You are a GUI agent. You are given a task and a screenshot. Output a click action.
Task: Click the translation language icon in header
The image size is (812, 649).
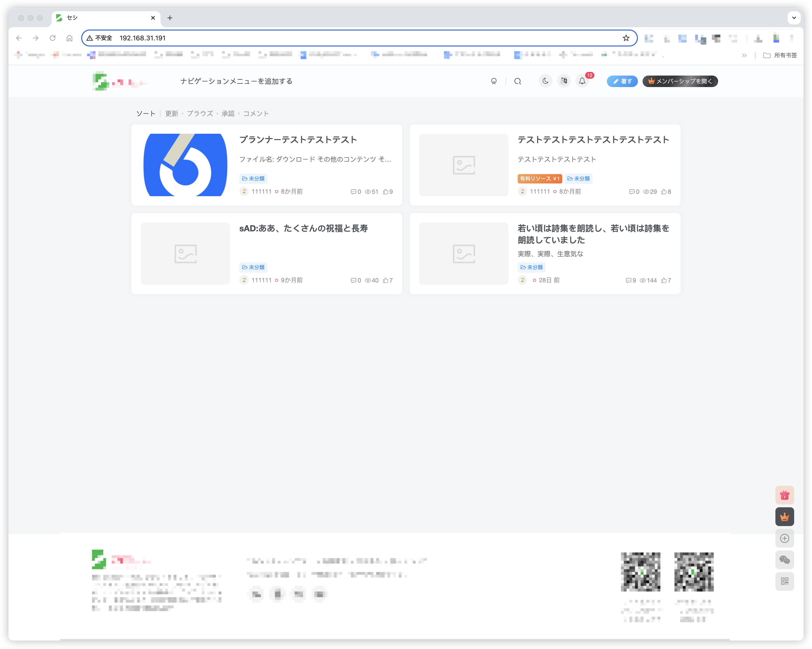(x=563, y=81)
